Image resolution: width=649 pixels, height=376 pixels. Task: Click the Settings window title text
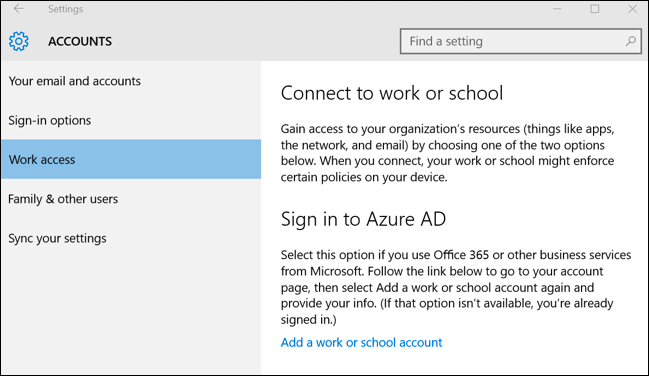point(65,9)
